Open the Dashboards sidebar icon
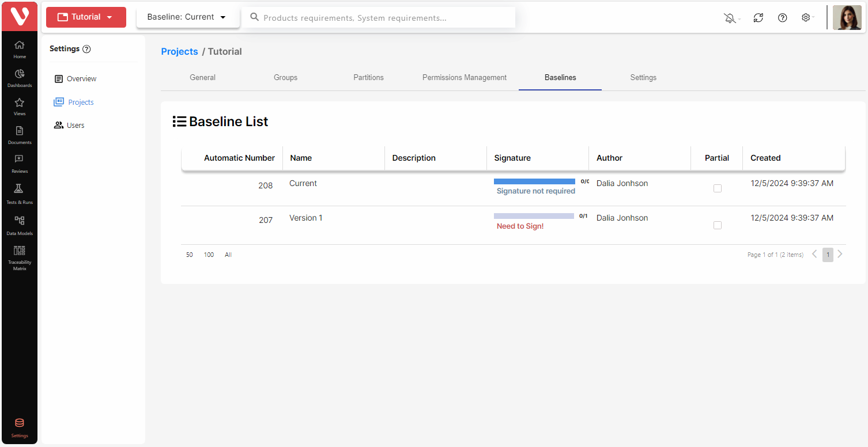 (20, 74)
